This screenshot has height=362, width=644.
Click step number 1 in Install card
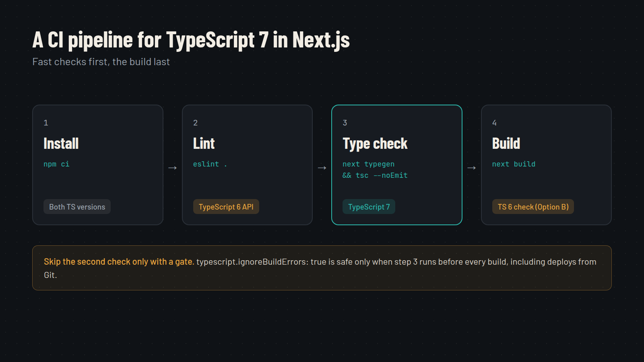[x=46, y=123]
